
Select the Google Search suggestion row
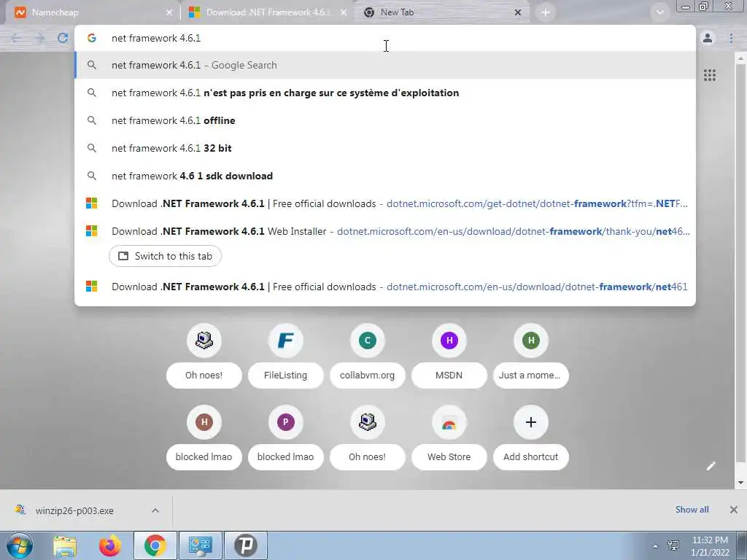(385, 65)
